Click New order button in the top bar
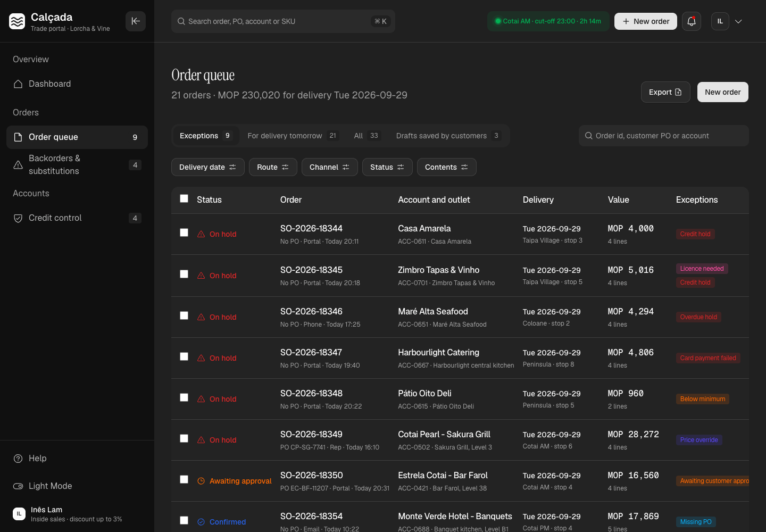 646,21
